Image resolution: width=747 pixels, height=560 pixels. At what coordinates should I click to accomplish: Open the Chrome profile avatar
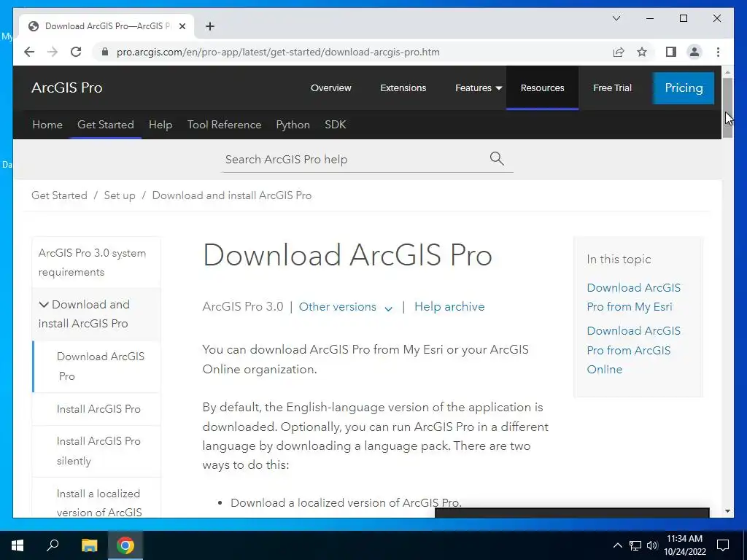click(x=694, y=52)
